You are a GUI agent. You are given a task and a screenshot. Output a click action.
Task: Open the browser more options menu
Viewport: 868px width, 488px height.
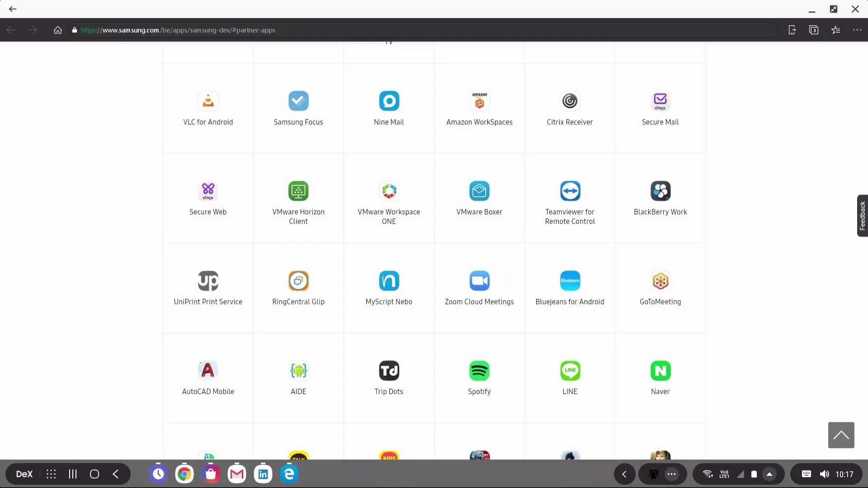point(857,30)
